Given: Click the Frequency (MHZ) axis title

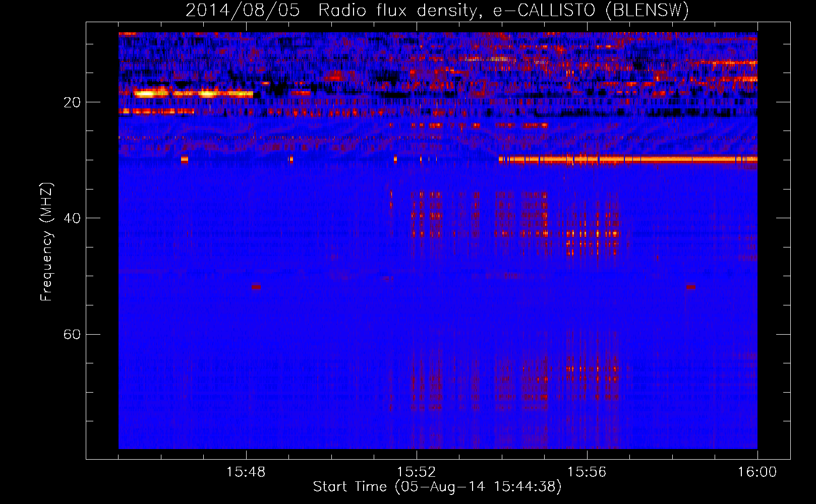Looking at the screenshot, I should pos(46,242).
